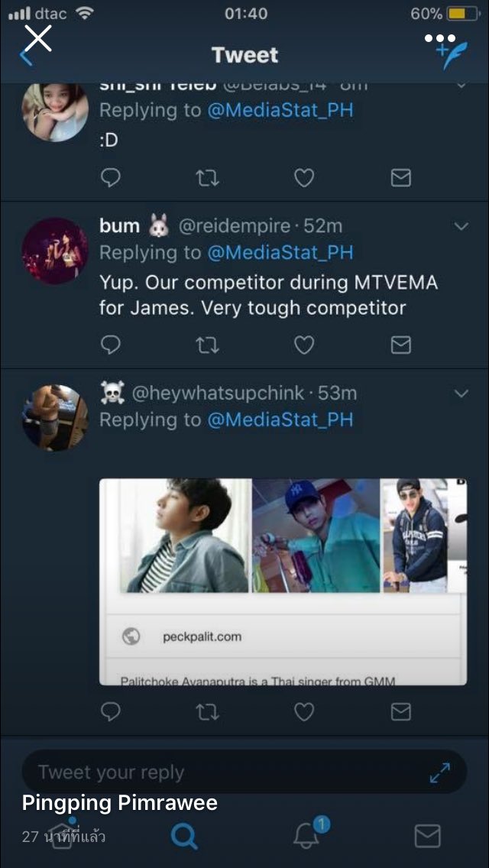The width and height of the screenshot is (489, 868).
Task: Like the @heywhatsupchink tweet
Action: click(x=304, y=712)
